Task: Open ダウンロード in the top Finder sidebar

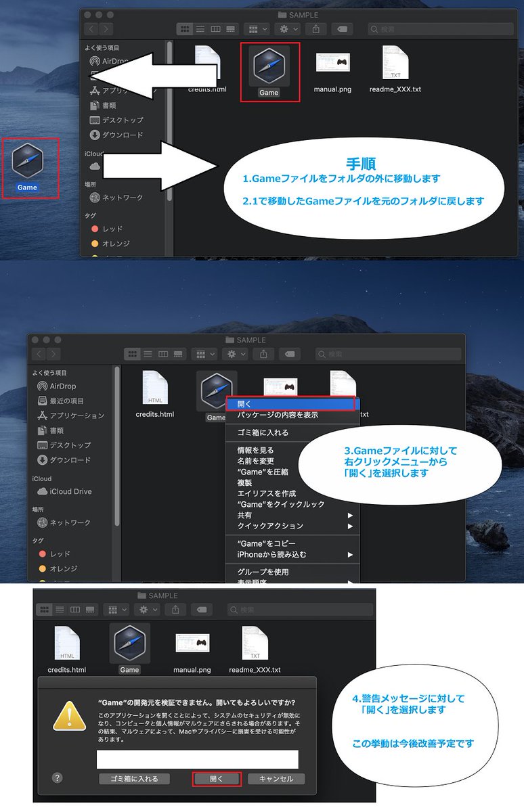Action: [116, 135]
